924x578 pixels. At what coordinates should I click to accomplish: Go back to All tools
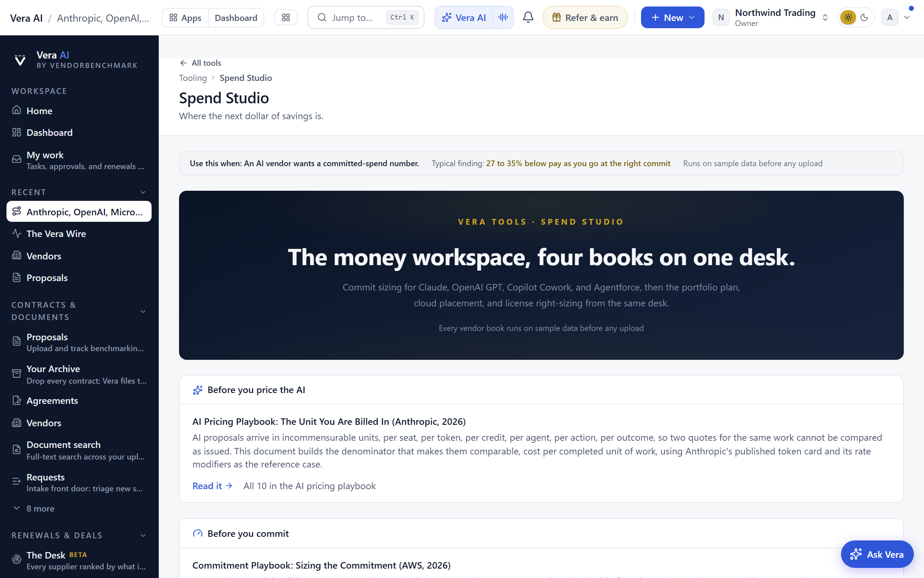click(x=200, y=63)
